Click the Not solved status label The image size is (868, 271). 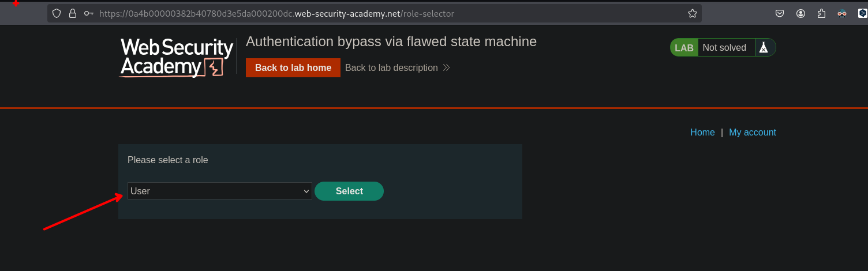[x=724, y=48]
